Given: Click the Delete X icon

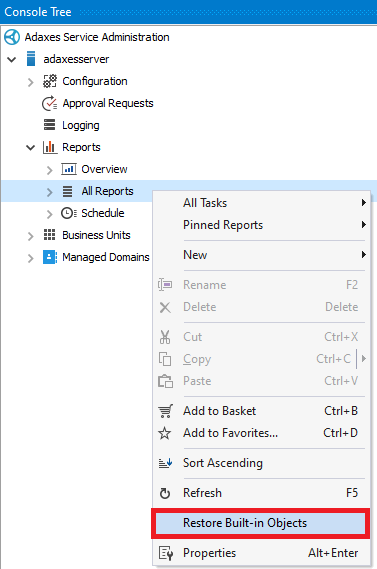Looking at the screenshot, I should (x=165, y=307).
